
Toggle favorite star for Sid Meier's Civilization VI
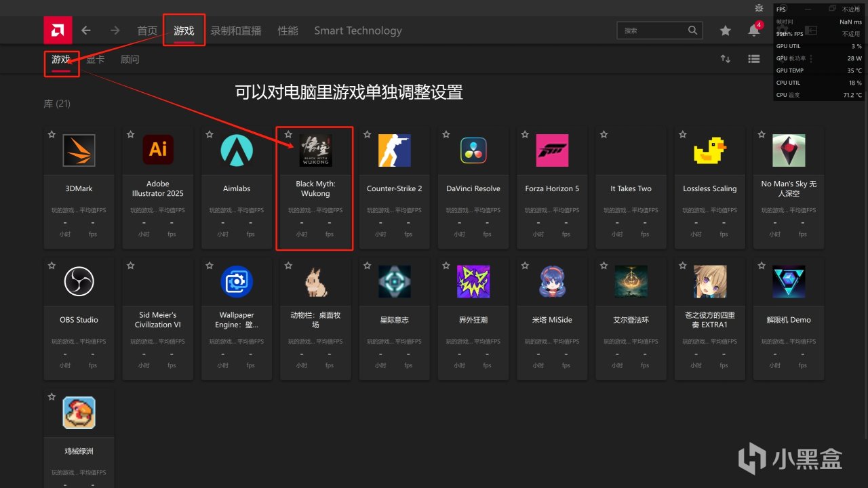[130, 266]
